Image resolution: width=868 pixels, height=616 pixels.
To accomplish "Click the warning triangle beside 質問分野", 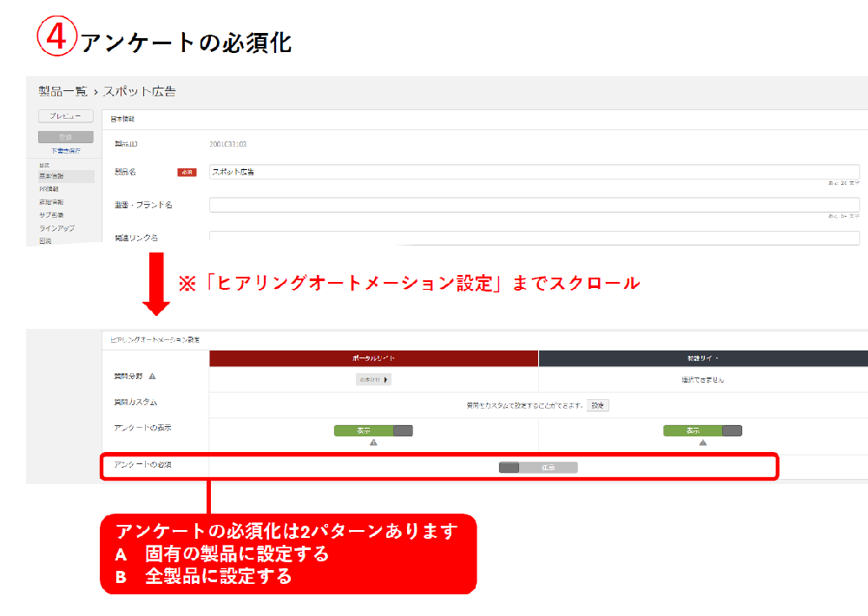I will click(153, 377).
